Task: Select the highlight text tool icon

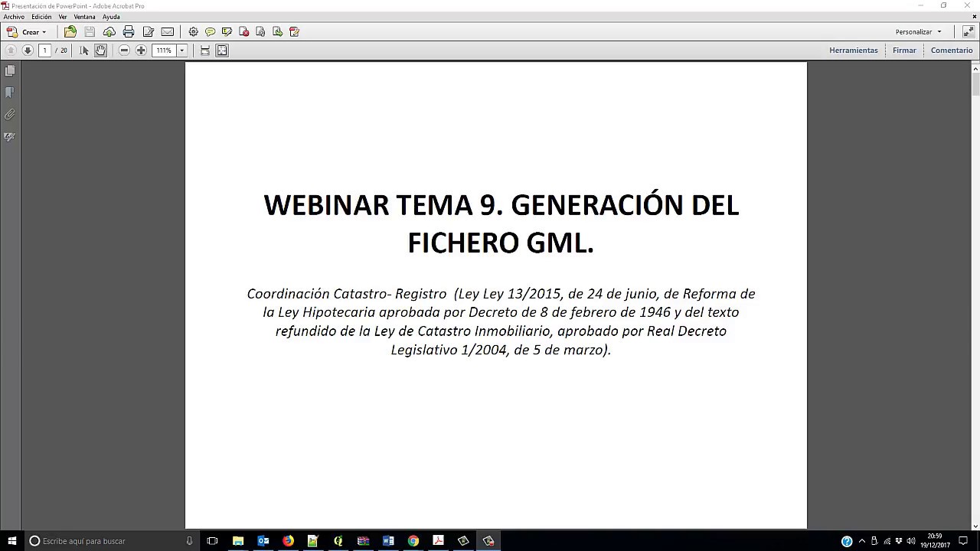Action: [x=227, y=31]
